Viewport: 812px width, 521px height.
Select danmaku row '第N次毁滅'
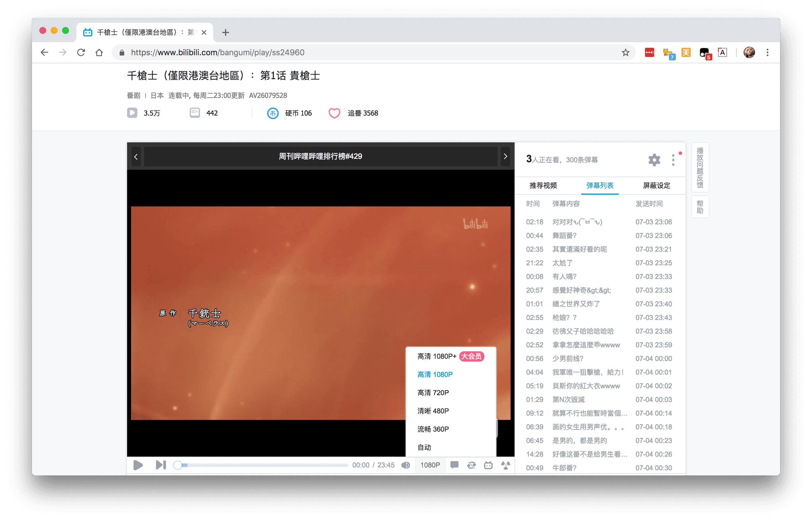coord(599,400)
